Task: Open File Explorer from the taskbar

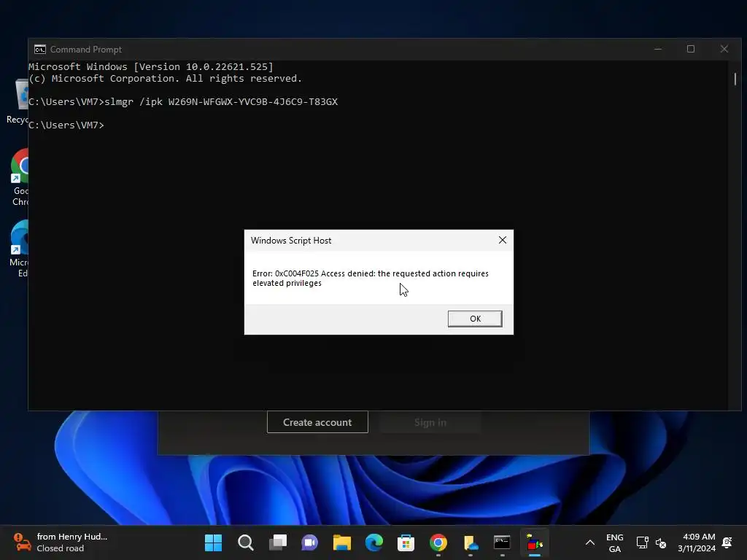Action: tap(341, 542)
